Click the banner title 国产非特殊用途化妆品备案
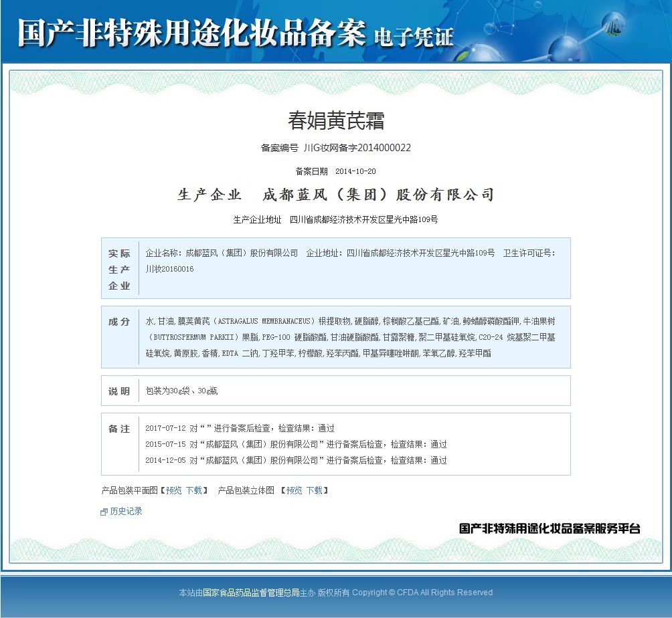This screenshot has height=618, width=672. click(x=192, y=33)
